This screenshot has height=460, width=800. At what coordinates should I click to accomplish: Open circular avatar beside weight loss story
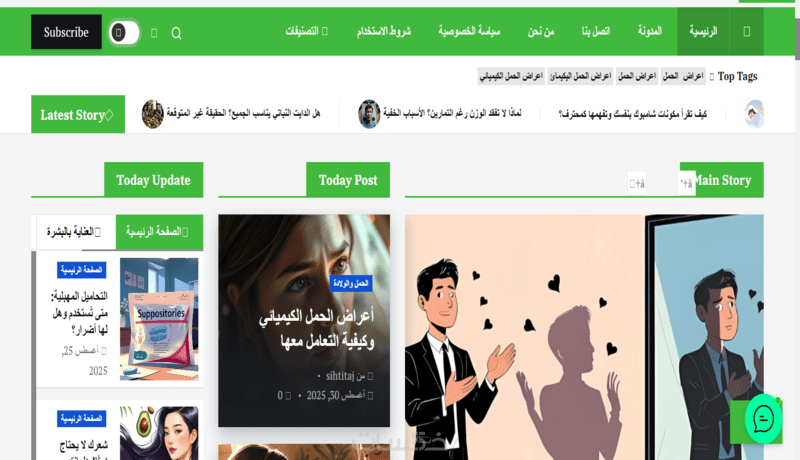369,114
